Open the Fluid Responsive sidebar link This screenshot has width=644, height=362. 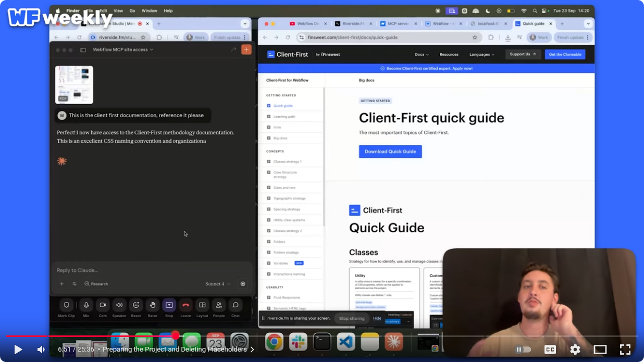tap(287, 297)
